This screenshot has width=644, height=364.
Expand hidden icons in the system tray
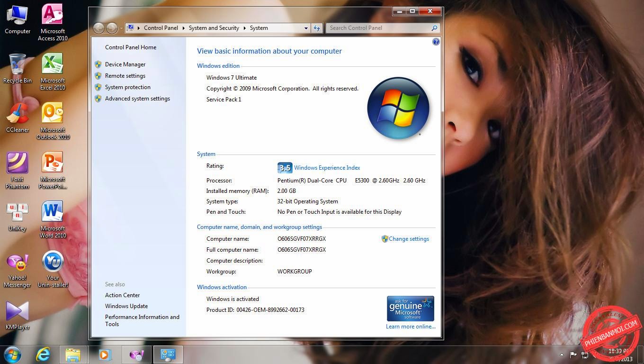tap(562, 355)
